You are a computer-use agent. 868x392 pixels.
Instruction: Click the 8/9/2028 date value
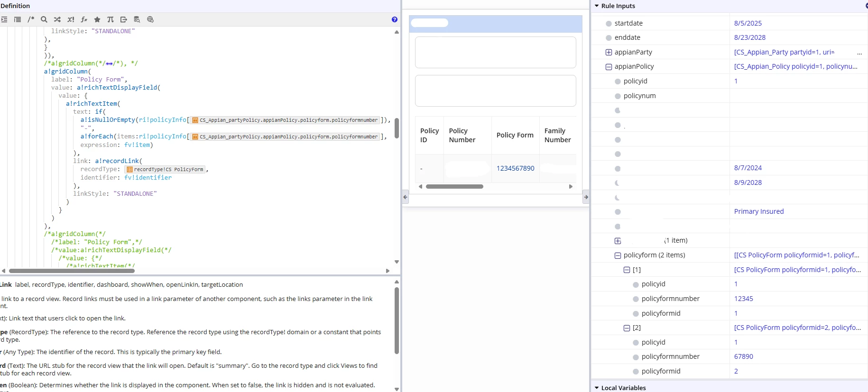click(748, 182)
